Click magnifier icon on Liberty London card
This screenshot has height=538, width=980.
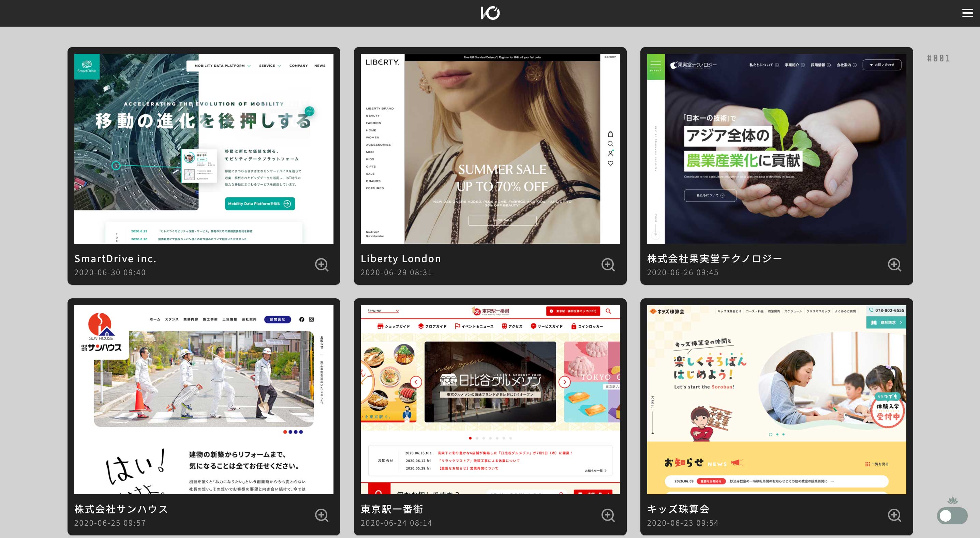tap(608, 265)
